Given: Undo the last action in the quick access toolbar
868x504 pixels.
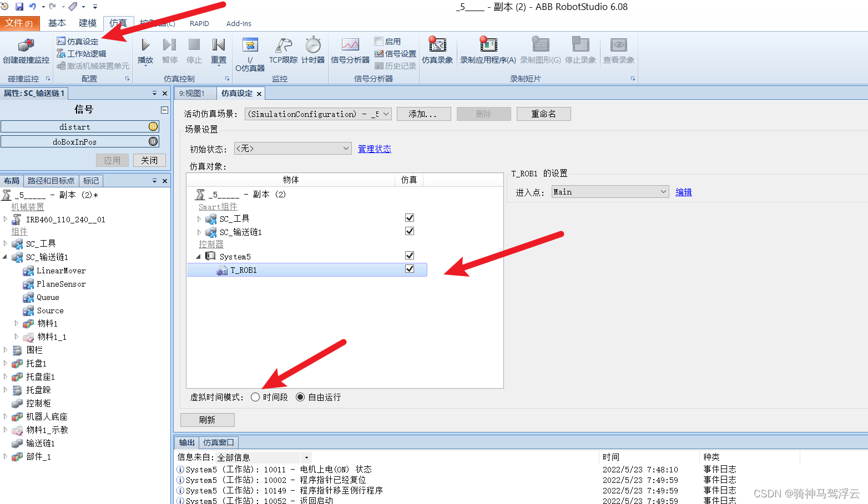Looking at the screenshot, I should click(33, 7).
